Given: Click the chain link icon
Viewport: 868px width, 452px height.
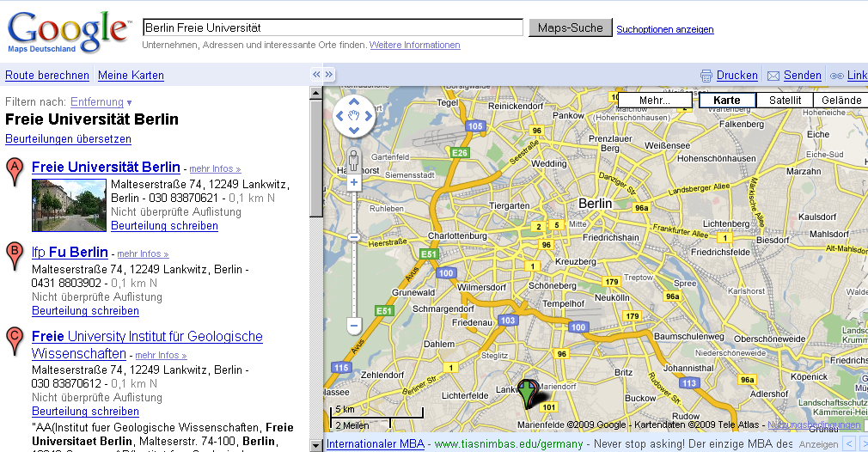Looking at the screenshot, I should [x=837, y=76].
